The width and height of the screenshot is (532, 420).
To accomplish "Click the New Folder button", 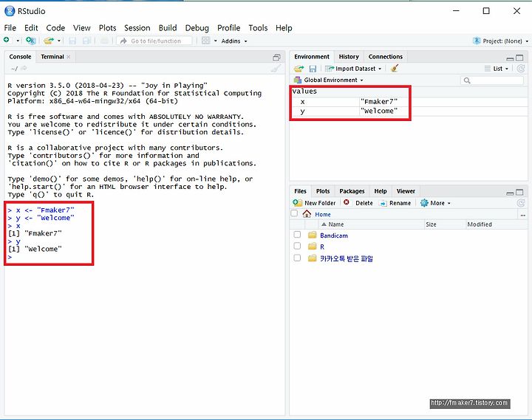I will 314,203.
